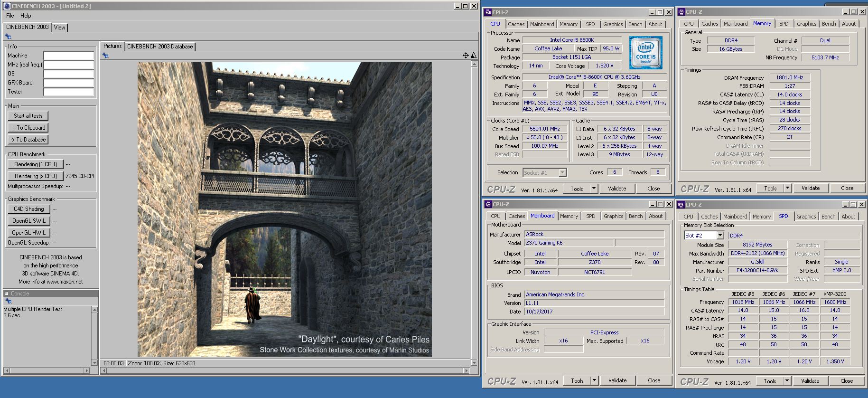The width and height of the screenshot is (868, 398).
Task: Open Tools dropdown arrow in SPD tab window
Action: (787, 381)
